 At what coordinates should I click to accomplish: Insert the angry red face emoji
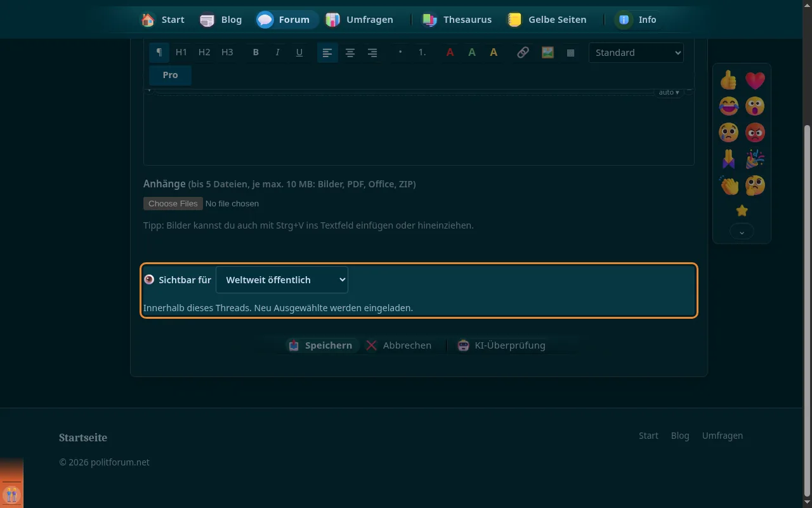(755, 132)
